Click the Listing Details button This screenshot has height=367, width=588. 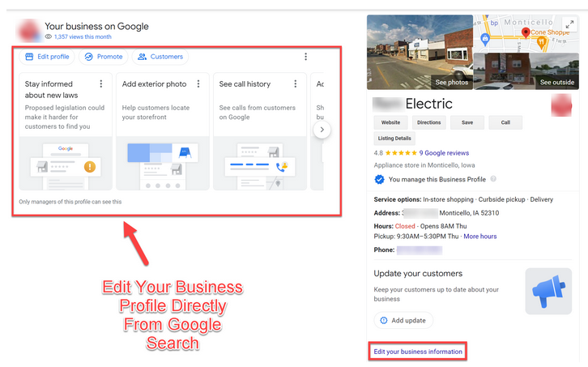394,138
